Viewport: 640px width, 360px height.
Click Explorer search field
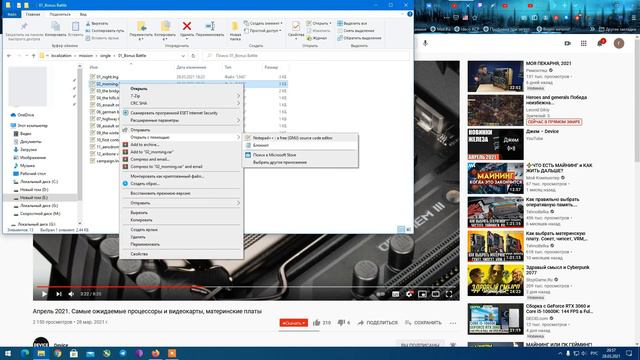tap(306, 56)
